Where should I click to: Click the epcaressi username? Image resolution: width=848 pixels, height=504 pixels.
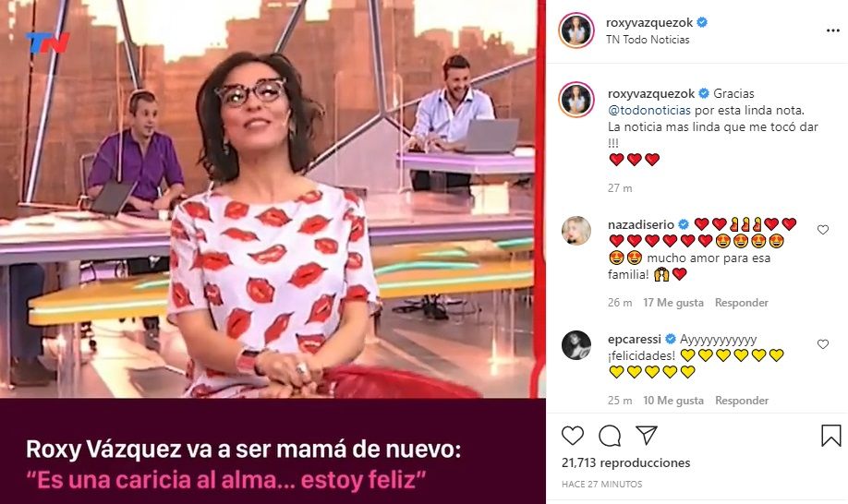pos(635,340)
